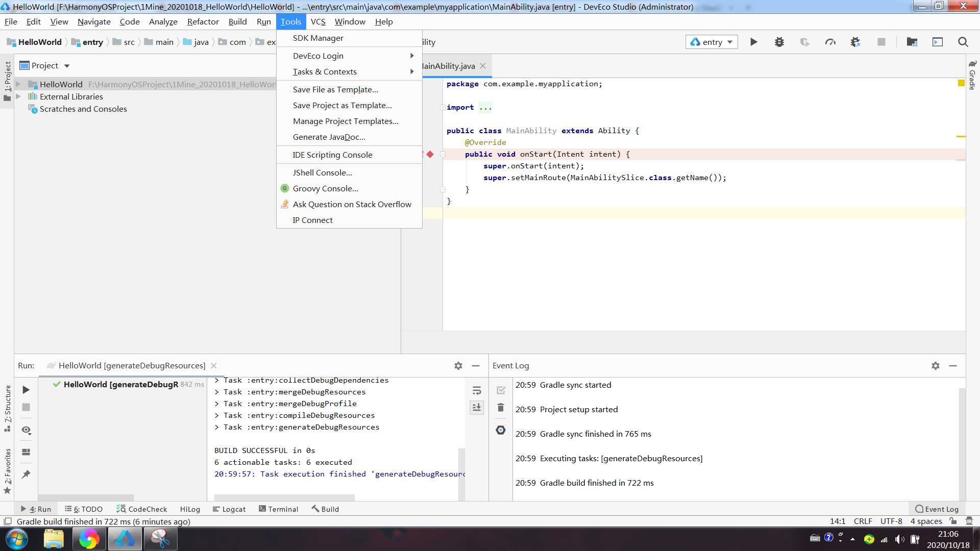Change 4 spaces indent setting
Screen dimensions: 980x551
926,521
